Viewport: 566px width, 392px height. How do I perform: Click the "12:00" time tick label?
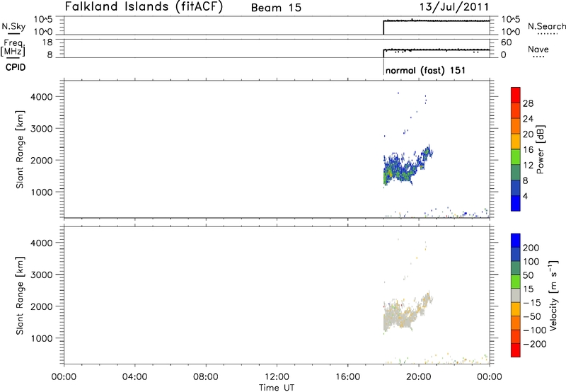277,377
